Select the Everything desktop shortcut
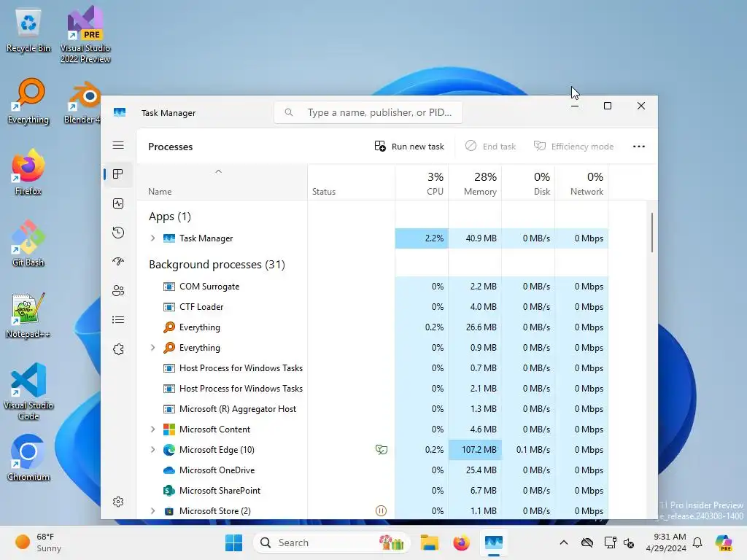Image resolution: width=747 pixels, height=560 pixels. tap(28, 101)
